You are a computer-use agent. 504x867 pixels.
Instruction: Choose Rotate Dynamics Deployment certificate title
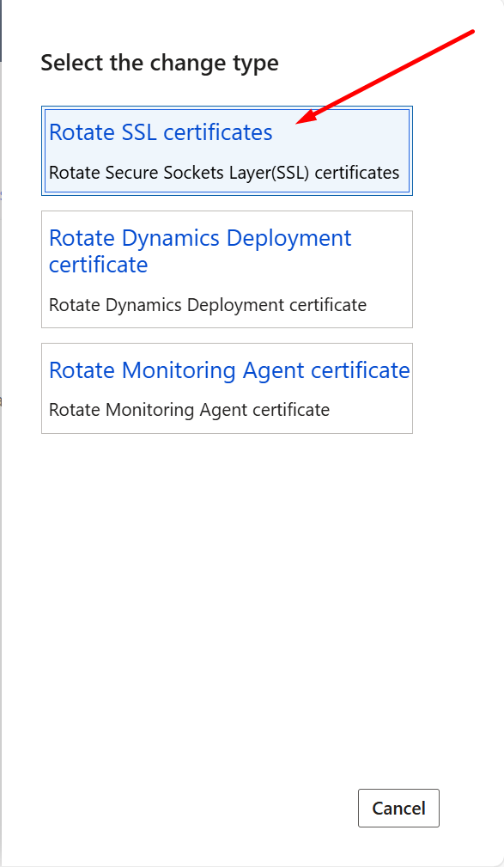[200, 251]
